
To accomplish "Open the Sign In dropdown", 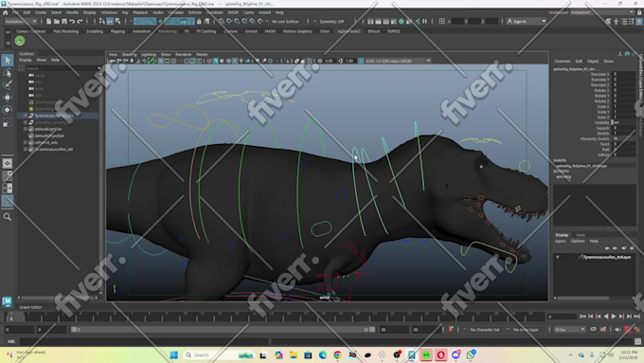I will pos(527,22).
